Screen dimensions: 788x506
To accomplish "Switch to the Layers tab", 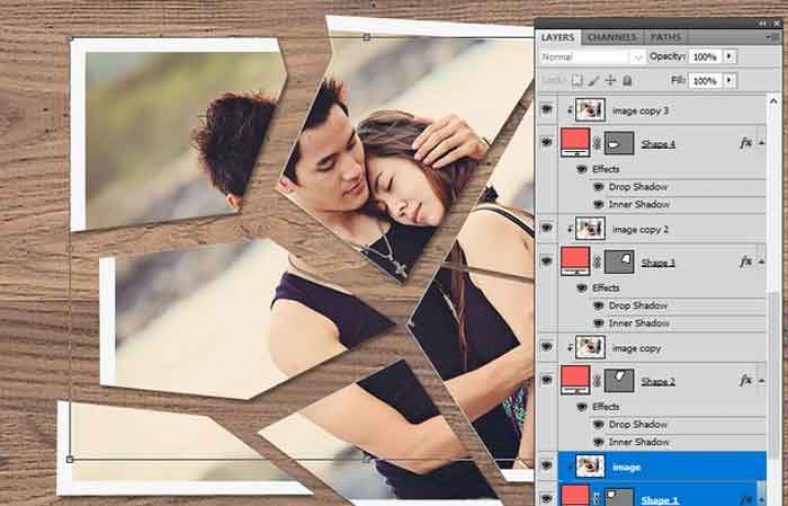I will coord(558,38).
